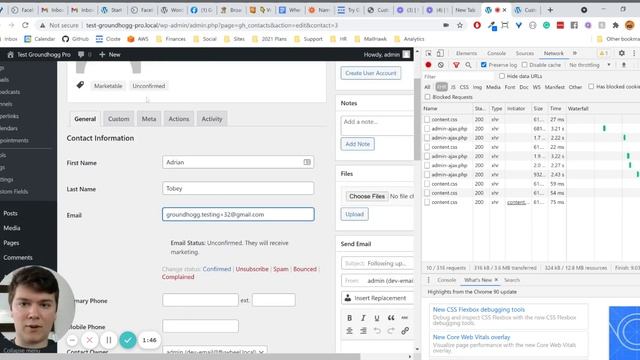Toggle the DevTools device toolbar icon
This screenshot has height=360, width=640.
pos(440,53)
